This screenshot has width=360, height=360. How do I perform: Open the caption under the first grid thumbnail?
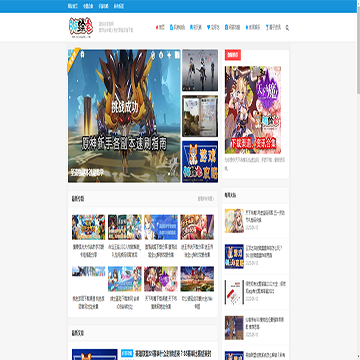pyautogui.click(x=88, y=250)
